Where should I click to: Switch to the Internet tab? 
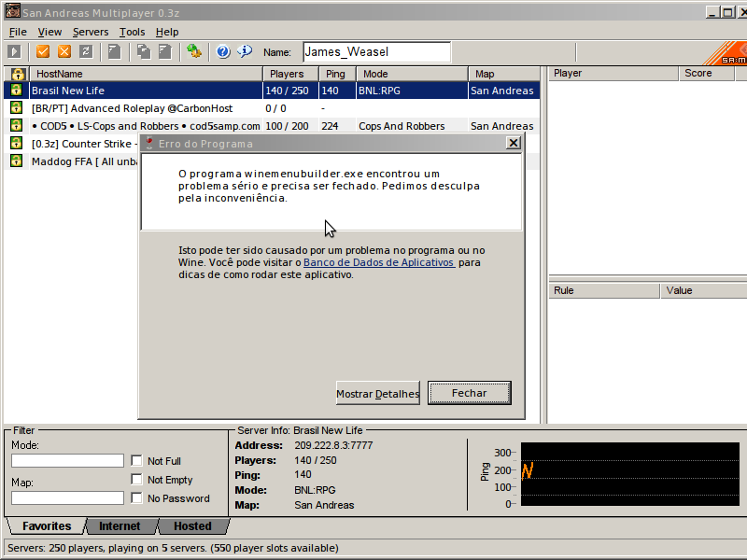point(120,526)
